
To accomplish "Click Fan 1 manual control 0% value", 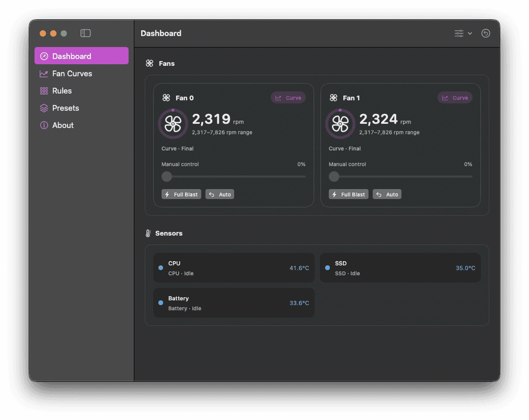I will 468,164.
